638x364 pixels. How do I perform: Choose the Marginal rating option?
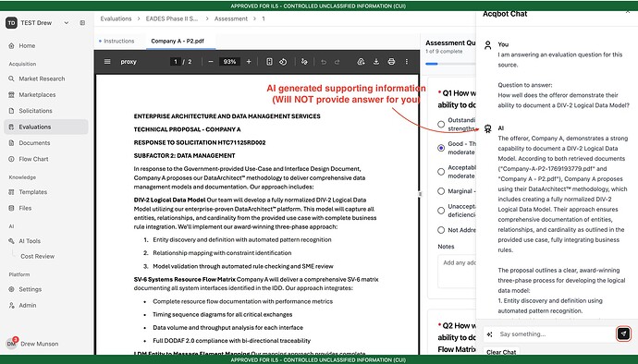pyautogui.click(x=441, y=191)
